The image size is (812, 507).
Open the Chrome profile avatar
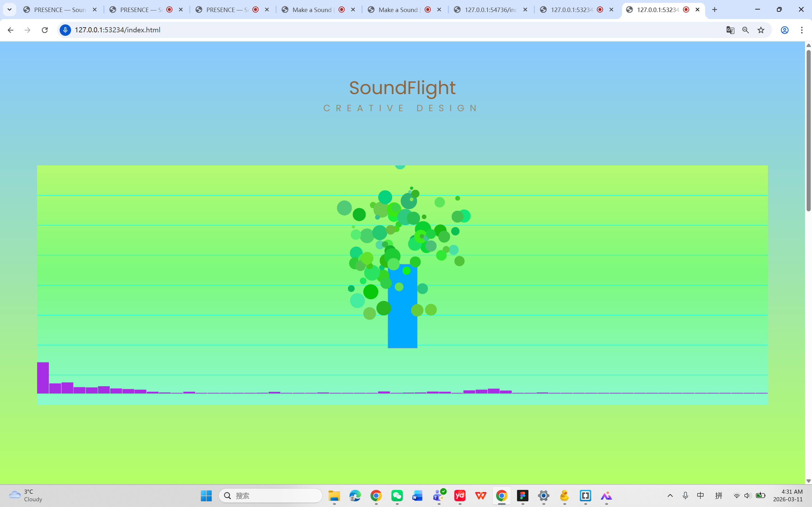(x=784, y=30)
